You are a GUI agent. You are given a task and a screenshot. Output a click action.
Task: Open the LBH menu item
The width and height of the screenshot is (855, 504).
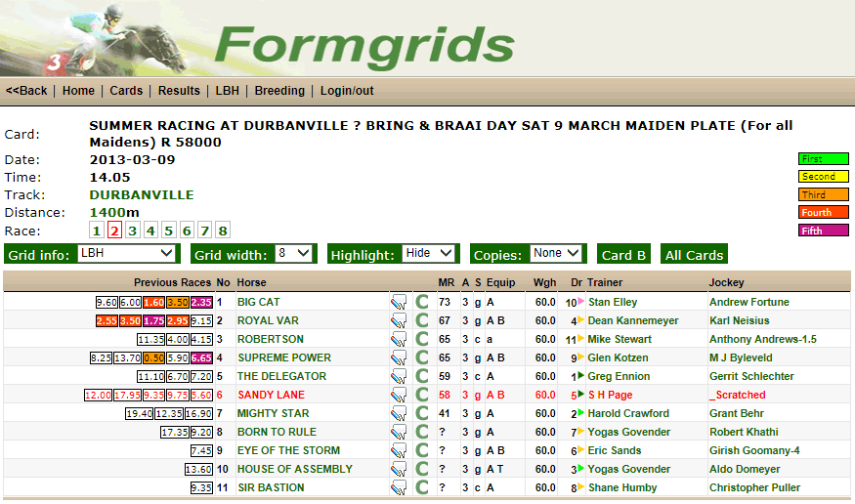pos(227,91)
